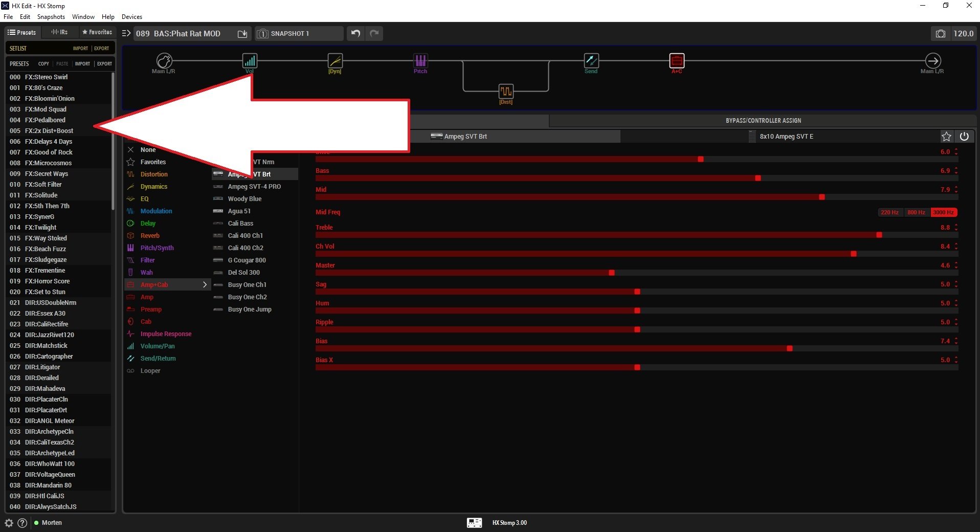The height and width of the screenshot is (532, 980).
Task: Select the Dyn compressor block
Action: tap(335, 61)
